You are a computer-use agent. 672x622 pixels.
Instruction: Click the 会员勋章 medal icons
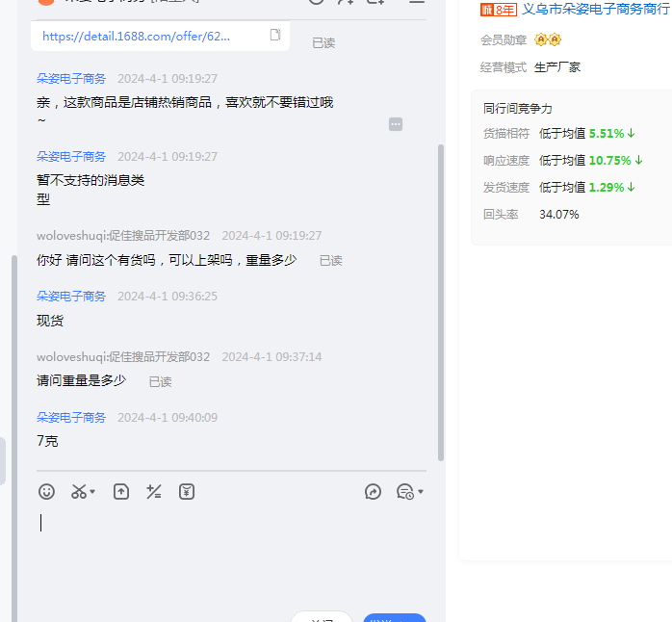pos(548,39)
